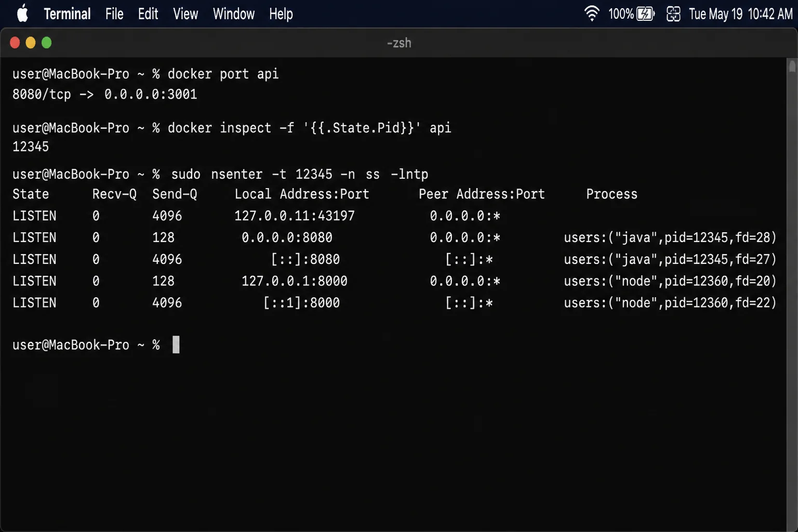Click the '0.0.0.0:3001' mapping text

tap(151, 95)
